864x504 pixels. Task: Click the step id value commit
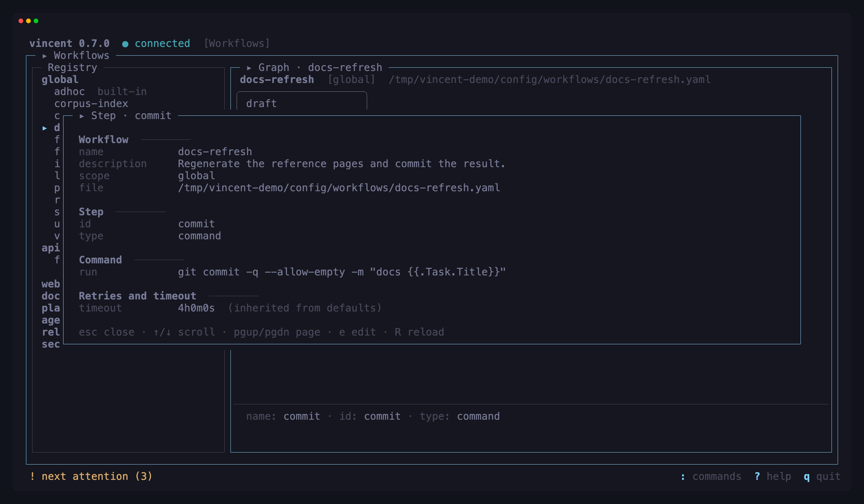pos(197,224)
